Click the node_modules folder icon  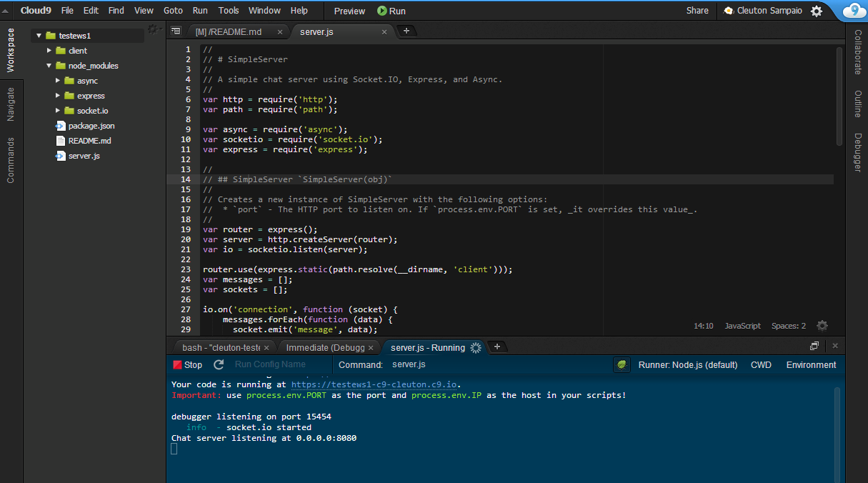(x=61, y=66)
